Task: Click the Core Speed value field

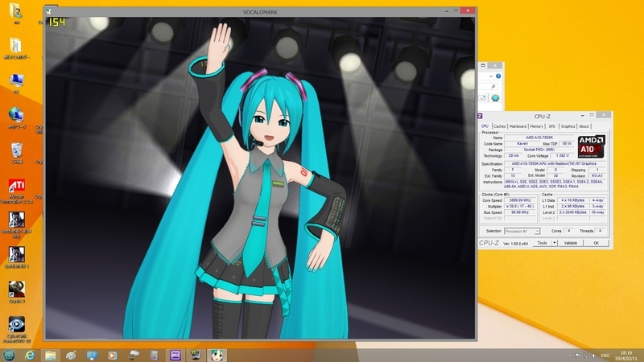Action: click(x=519, y=200)
